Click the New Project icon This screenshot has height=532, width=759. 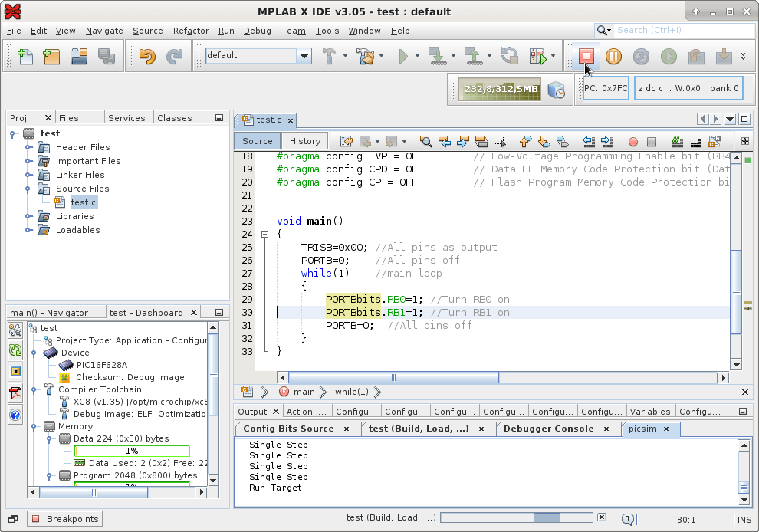coord(51,56)
